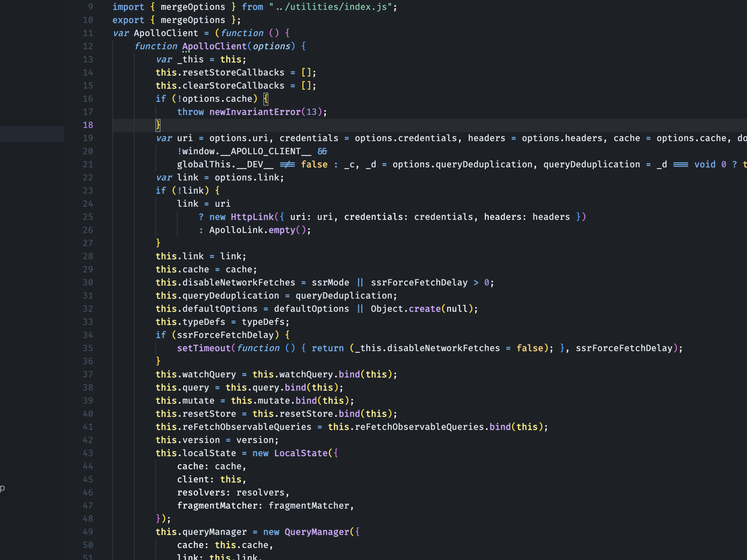
Task: Click line number 18 in the gutter
Action: point(88,125)
